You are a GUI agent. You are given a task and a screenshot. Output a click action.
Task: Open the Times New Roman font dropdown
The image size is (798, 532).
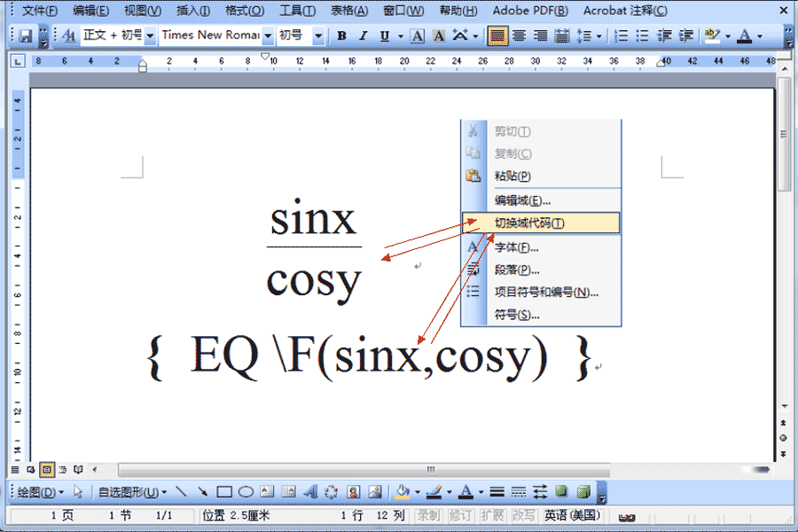tap(268, 35)
